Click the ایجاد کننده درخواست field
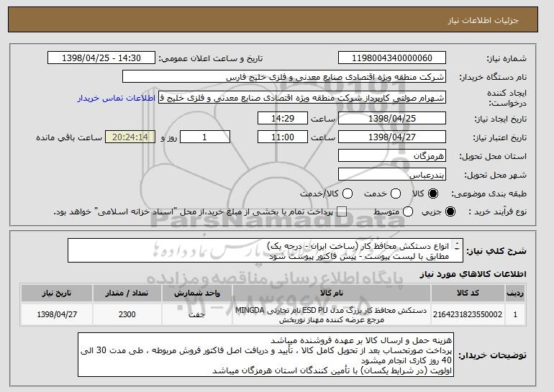Image resolution: width=554 pixels, height=392 pixels. click(302, 98)
